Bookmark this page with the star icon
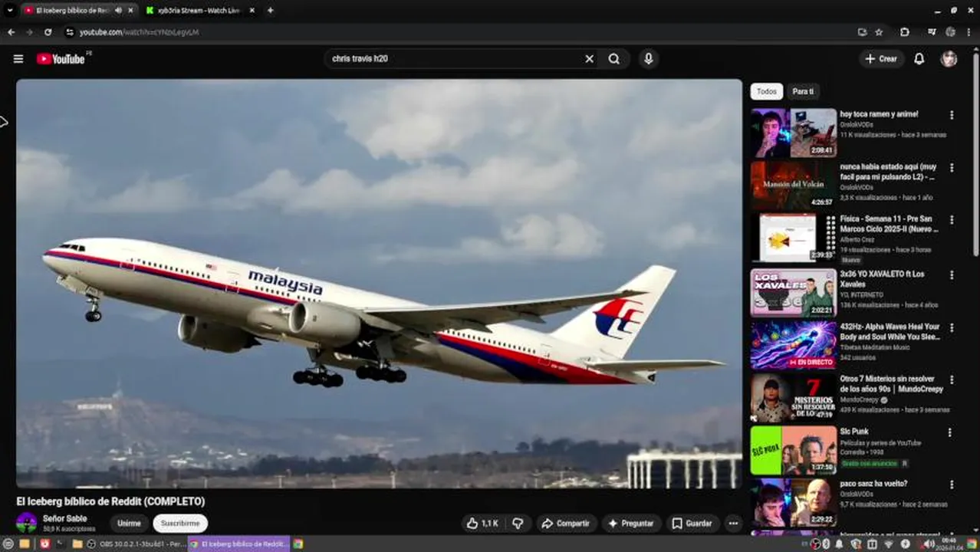This screenshot has width=980, height=552. (x=879, y=32)
